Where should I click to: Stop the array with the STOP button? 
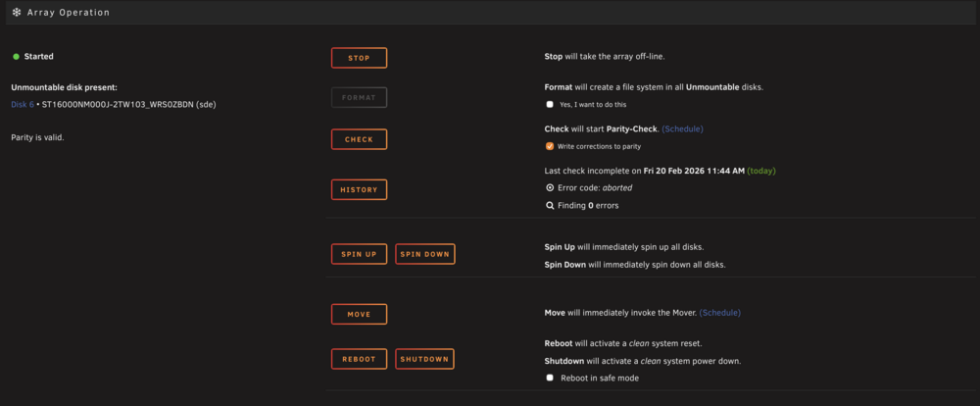pyautogui.click(x=359, y=58)
